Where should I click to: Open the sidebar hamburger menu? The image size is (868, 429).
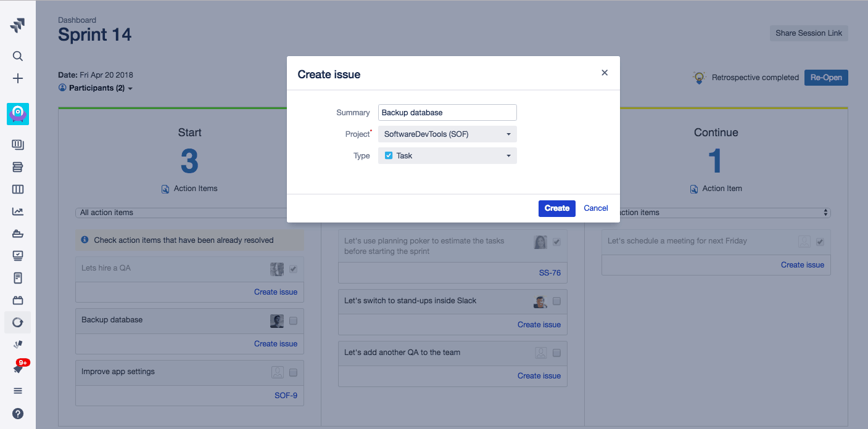pos(17,390)
